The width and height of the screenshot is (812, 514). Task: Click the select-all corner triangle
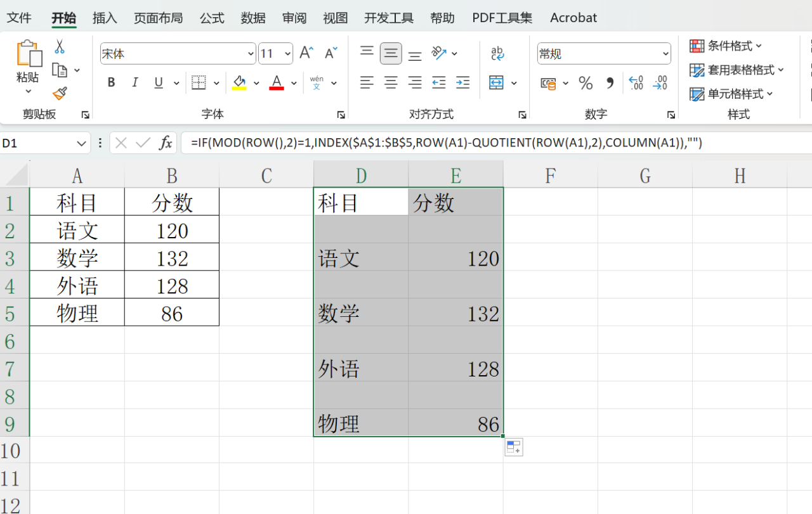pyautogui.click(x=15, y=174)
